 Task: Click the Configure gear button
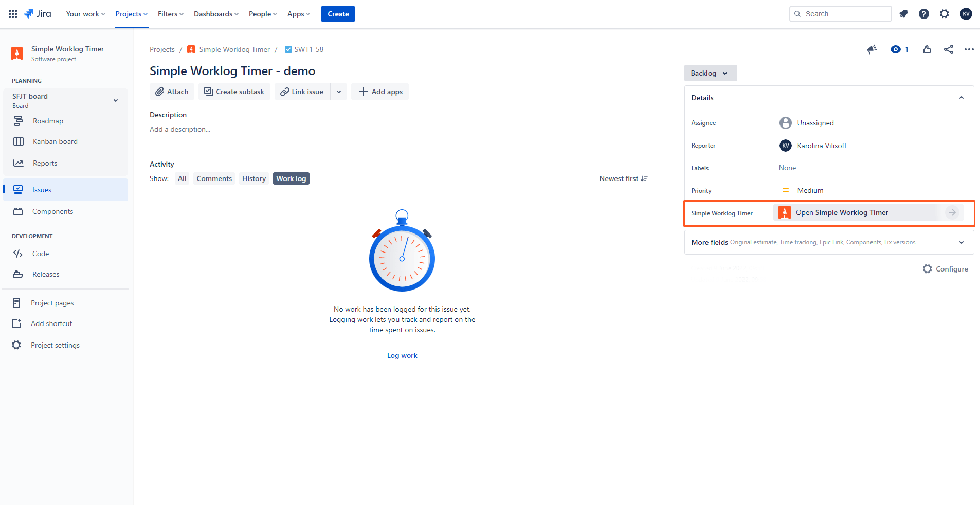[945, 269]
